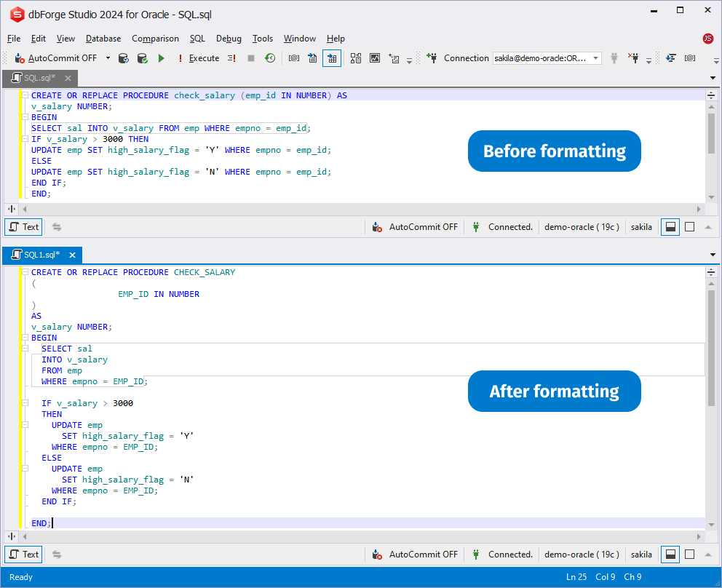The image size is (722, 588).
Task: Click swap-arrows icon beside top Text button
Action: (x=57, y=227)
